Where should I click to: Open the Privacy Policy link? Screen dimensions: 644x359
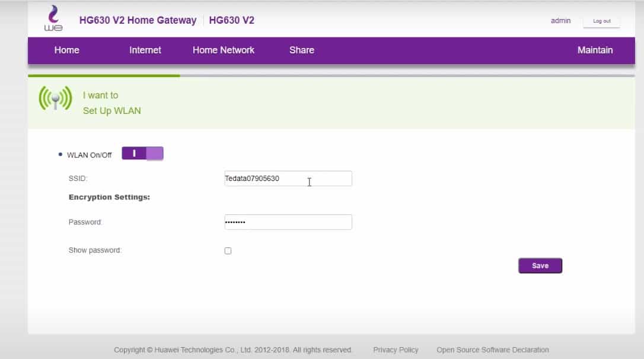click(396, 350)
